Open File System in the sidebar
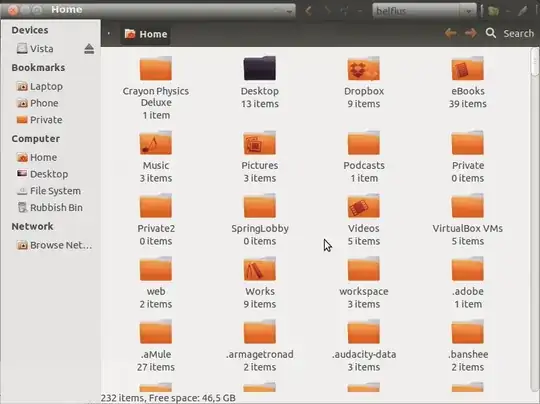 49,191
